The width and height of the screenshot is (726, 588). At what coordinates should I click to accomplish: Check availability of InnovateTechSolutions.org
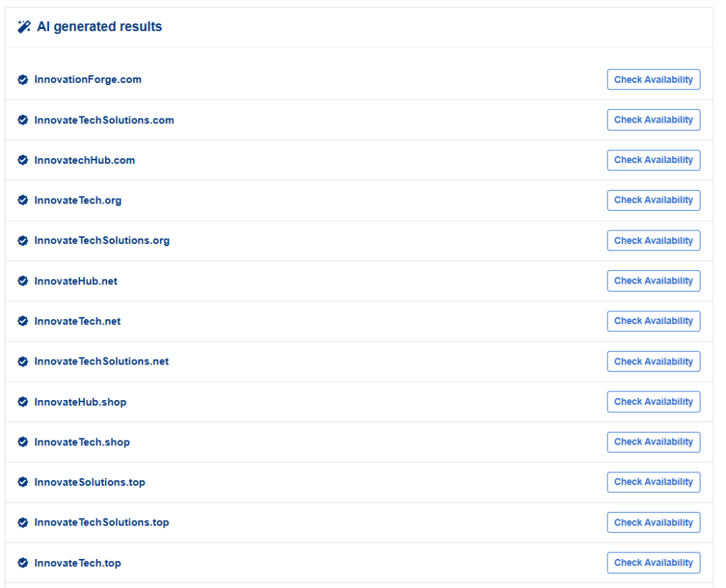653,240
